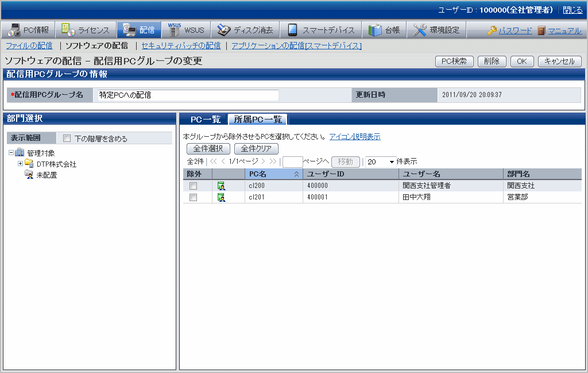Select 未配置 in the tree
This screenshot has height=373, width=588.
point(47,175)
